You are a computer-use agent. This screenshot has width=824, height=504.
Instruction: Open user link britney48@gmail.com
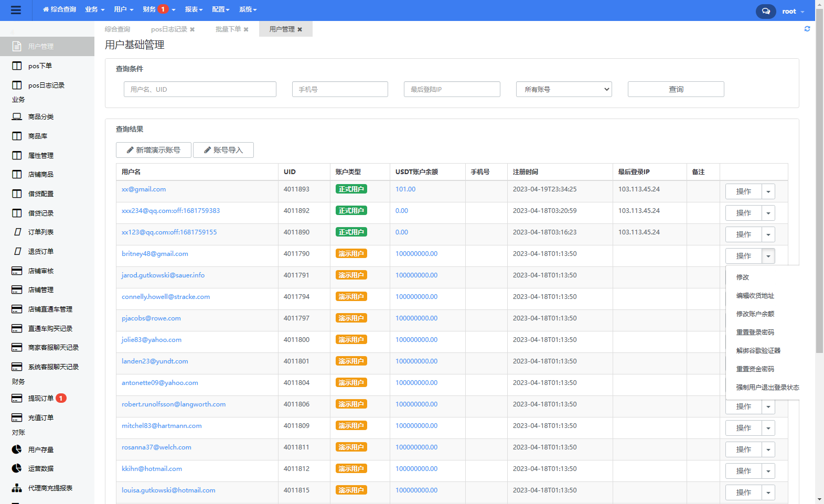point(155,253)
